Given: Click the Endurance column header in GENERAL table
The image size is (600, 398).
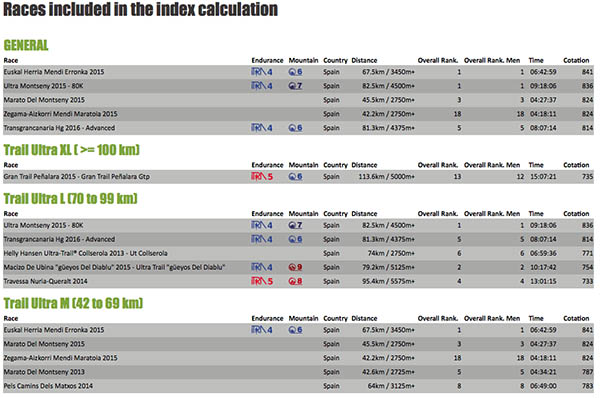Looking at the screenshot, I should pyautogui.click(x=267, y=60).
